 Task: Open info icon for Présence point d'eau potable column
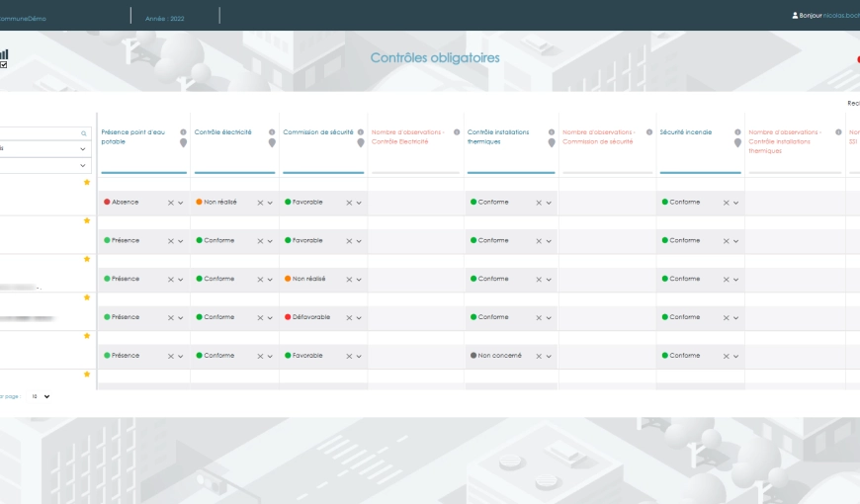pyautogui.click(x=183, y=132)
